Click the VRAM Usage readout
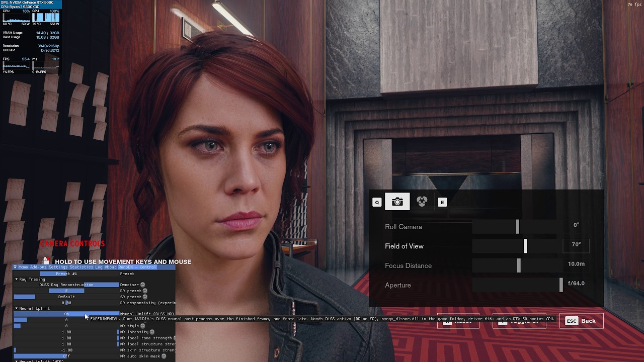This screenshot has height=362, width=644. pos(31,33)
